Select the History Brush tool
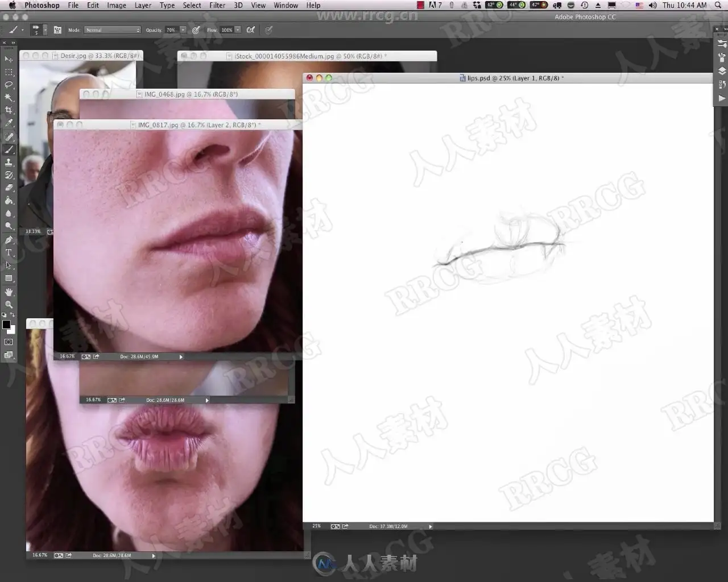 tap(9, 175)
